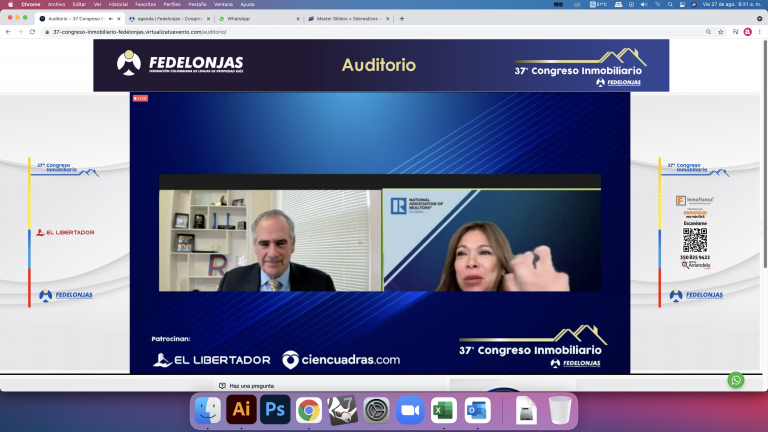Open the Chrome profile avatar

[747, 32]
